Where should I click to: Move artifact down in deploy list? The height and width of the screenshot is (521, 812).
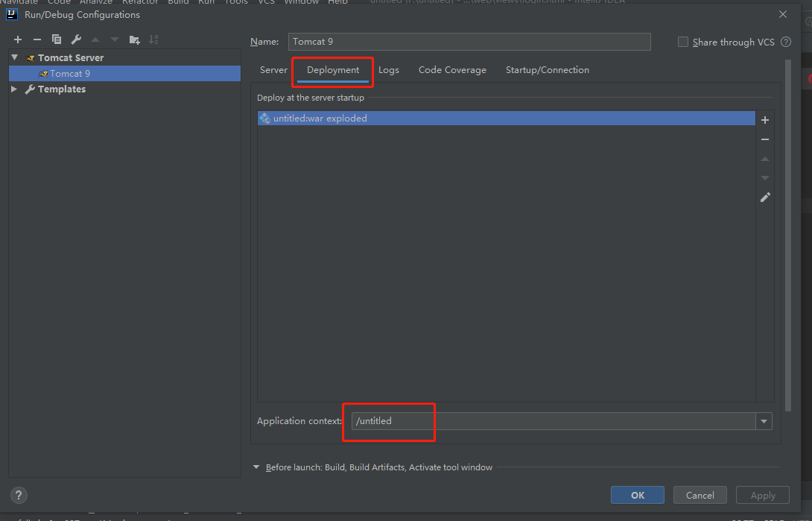pyautogui.click(x=765, y=177)
